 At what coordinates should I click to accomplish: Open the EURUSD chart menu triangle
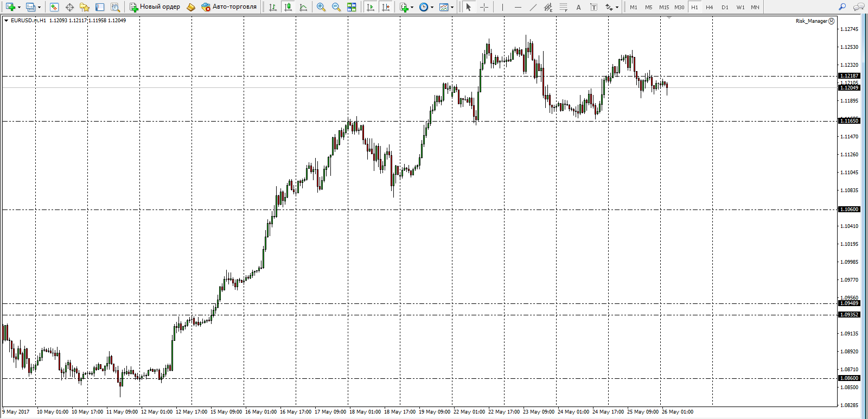coord(6,21)
